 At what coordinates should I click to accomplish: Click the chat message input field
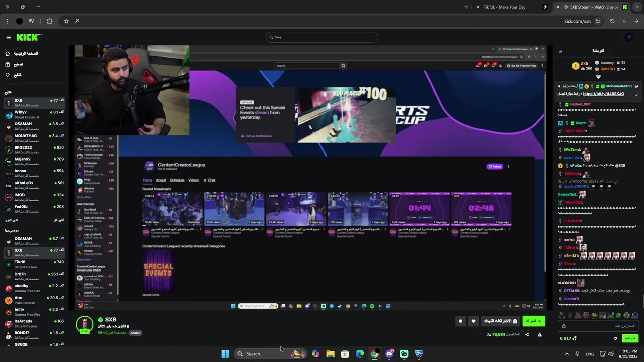click(x=599, y=326)
